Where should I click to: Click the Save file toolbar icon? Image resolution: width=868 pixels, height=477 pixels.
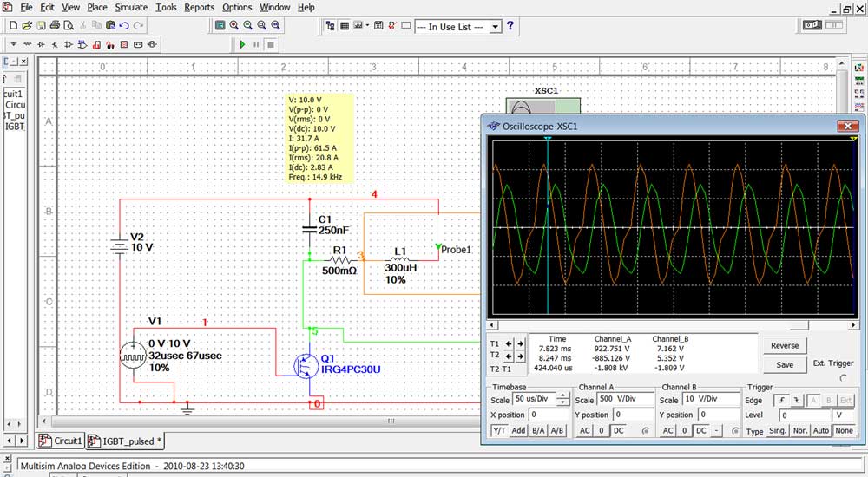[42, 26]
